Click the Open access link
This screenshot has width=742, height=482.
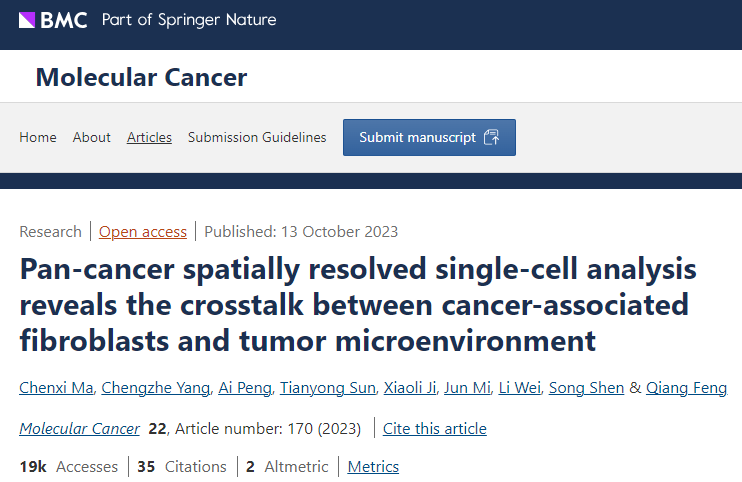coord(143,232)
